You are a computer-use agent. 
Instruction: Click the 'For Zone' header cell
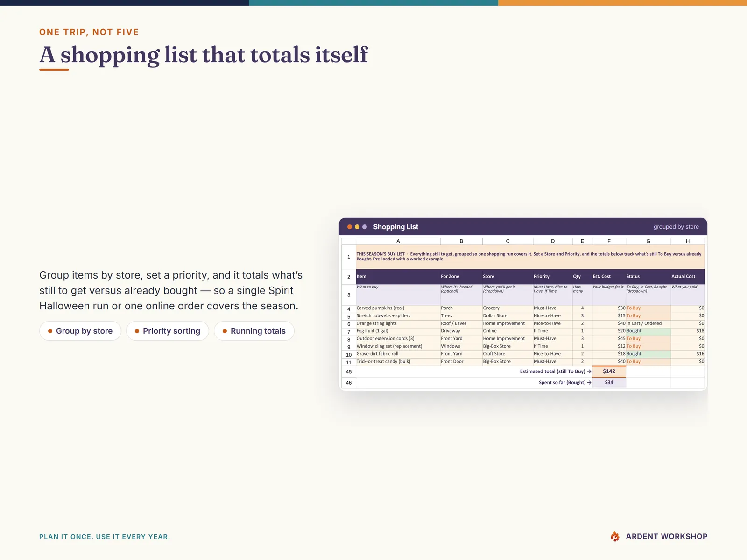[461, 276]
